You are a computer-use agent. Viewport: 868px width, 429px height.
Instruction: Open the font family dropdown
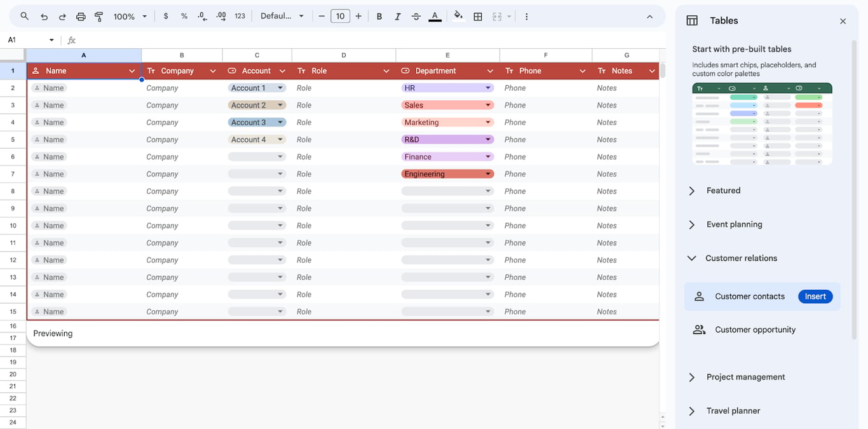point(282,17)
